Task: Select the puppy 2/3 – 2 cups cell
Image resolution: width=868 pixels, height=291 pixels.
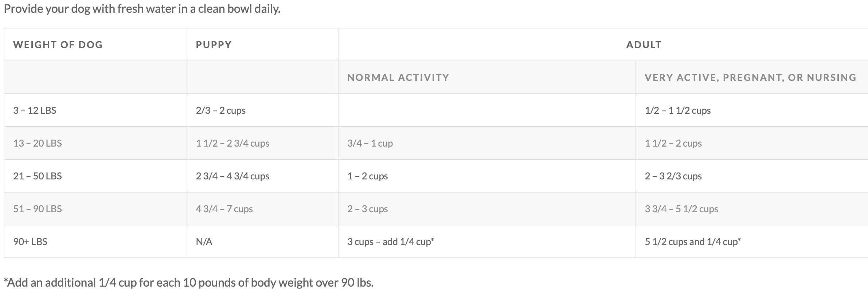Action: click(x=220, y=110)
